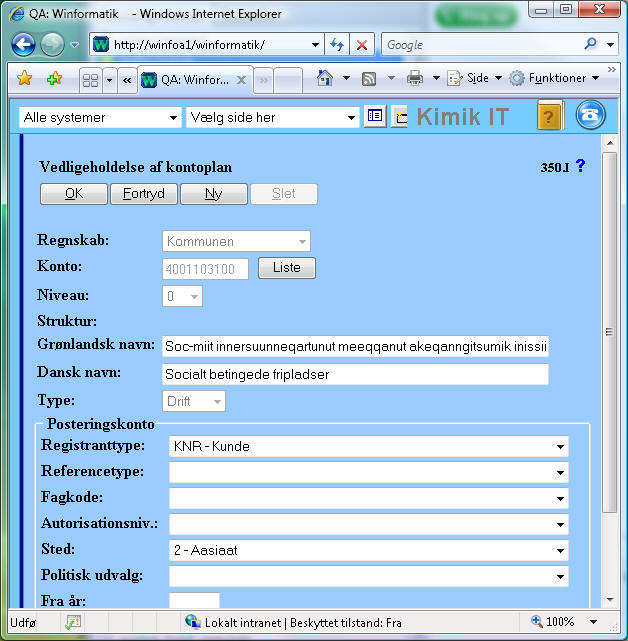628x641 pixels.
Task: Open Quick Tabs grid icon
Action: [90, 80]
